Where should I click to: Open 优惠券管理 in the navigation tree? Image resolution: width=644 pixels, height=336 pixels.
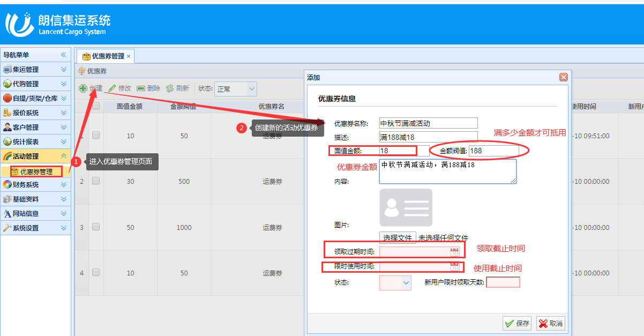click(x=36, y=171)
